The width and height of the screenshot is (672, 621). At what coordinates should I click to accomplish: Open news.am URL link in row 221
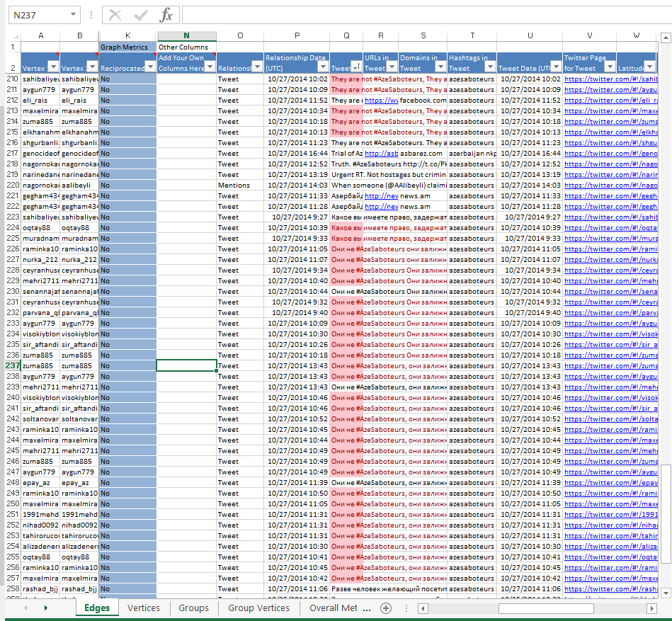(x=381, y=196)
